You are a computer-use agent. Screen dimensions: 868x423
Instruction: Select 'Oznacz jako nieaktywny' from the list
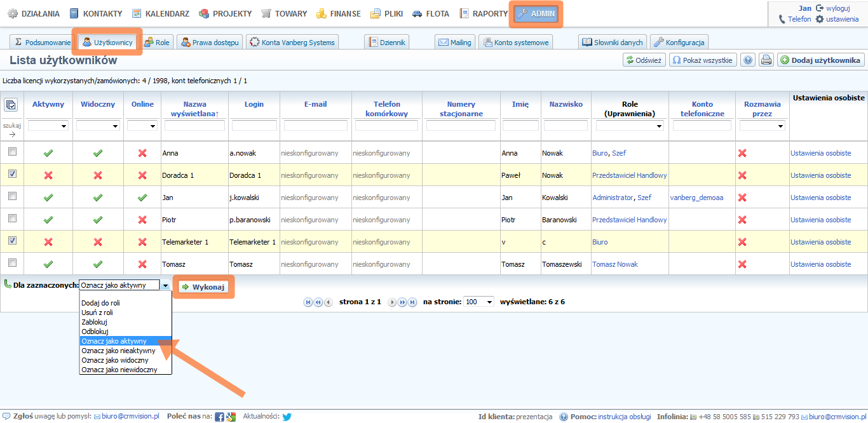(118, 351)
